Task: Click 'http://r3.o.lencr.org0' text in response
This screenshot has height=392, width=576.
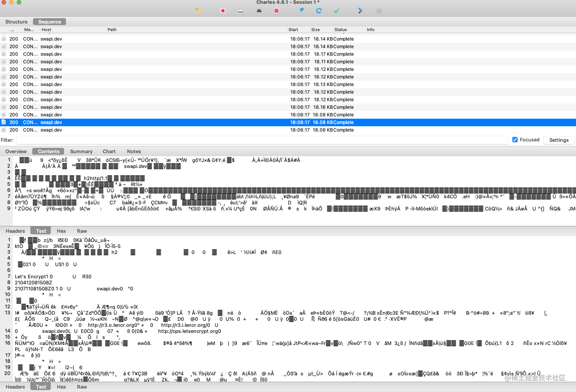Action: coord(114,325)
